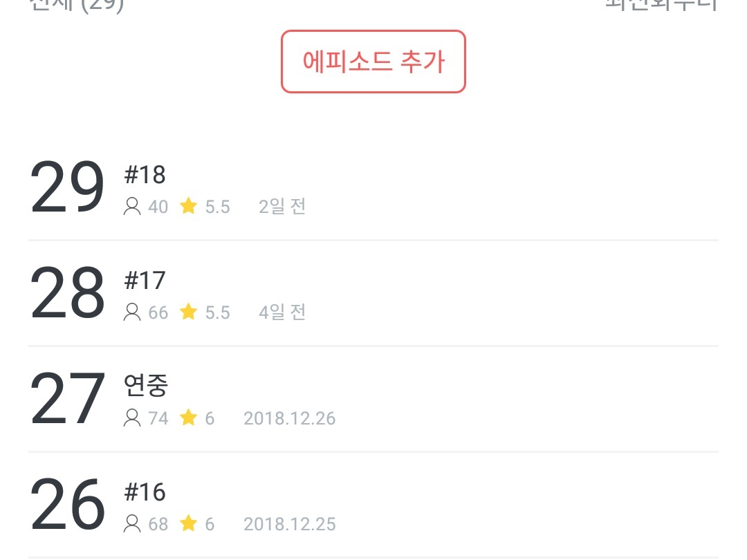Open the episode titled #16
Image resolution: width=747 pixels, height=560 pixels.
[x=145, y=492]
